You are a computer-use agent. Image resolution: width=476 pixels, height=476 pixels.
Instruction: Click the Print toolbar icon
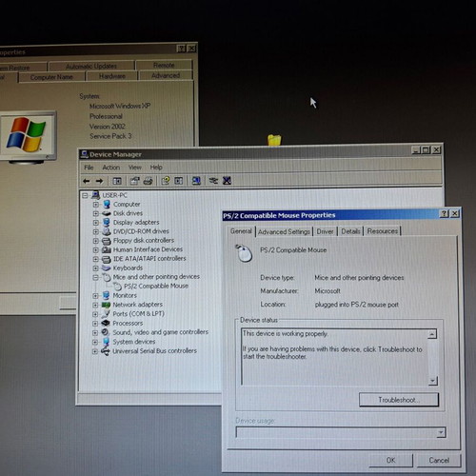148,181
